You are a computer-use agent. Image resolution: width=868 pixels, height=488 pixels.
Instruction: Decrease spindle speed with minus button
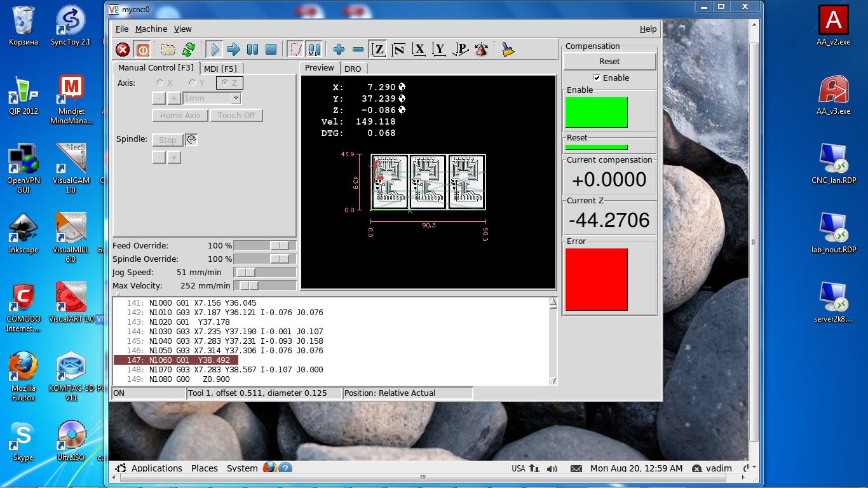coord(159,158)
